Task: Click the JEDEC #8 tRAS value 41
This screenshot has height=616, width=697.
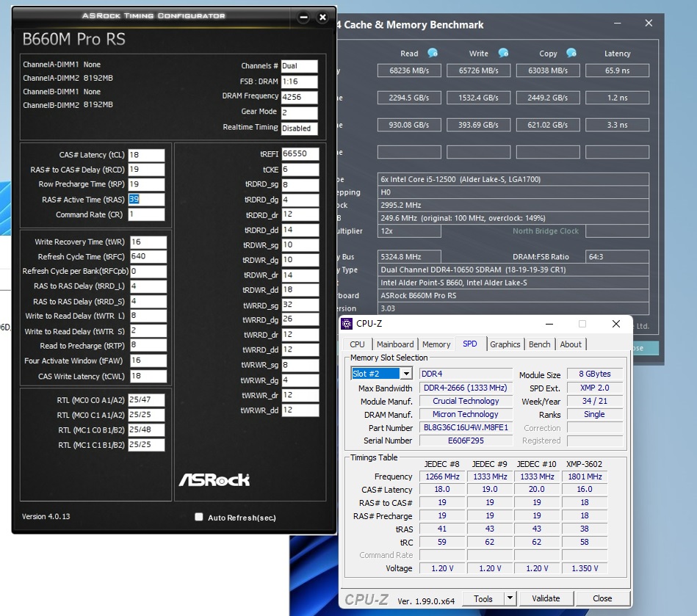Action: tap(442, 529)
